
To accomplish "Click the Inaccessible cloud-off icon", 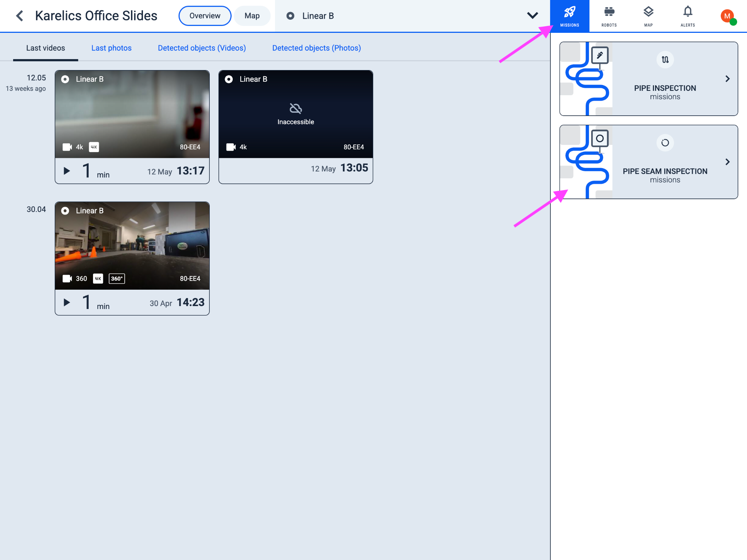I will pyautogui.click(x=295, y=108).
